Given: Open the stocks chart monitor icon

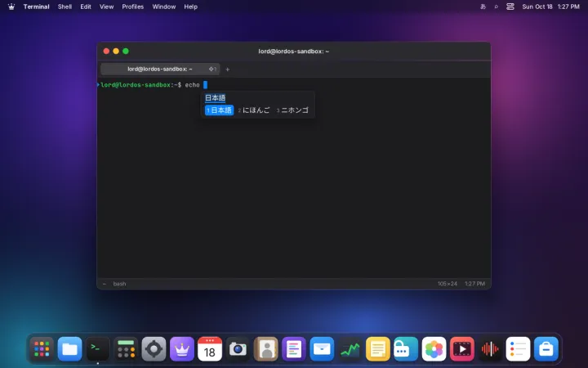Looking at the screenshot, I should pyautogui.click(x=350, y=349).
